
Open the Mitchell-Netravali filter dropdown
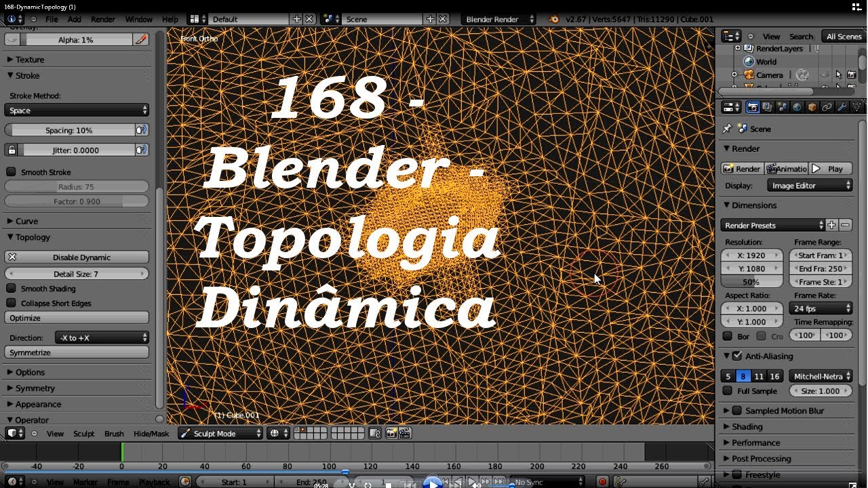(821, 376)
